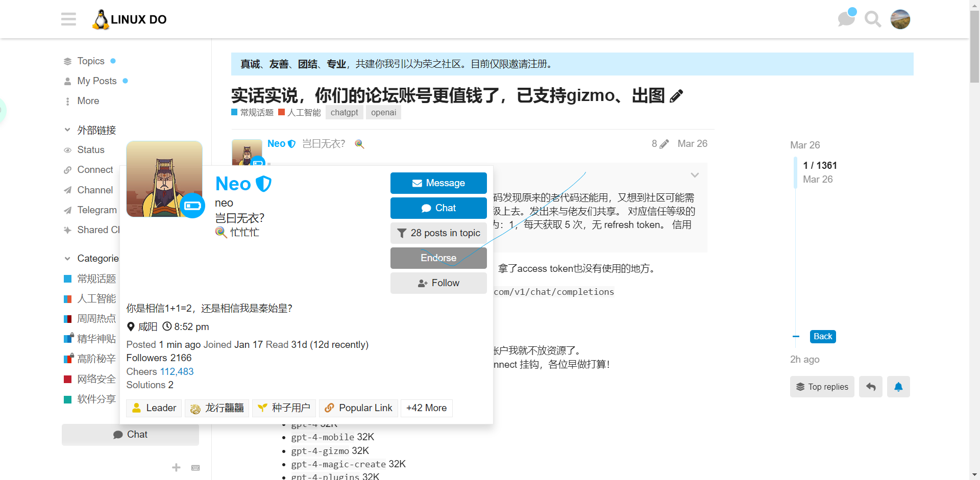Open the chat notifications bubble icon
Screen dimensions: 980x480
click(846, 19)
